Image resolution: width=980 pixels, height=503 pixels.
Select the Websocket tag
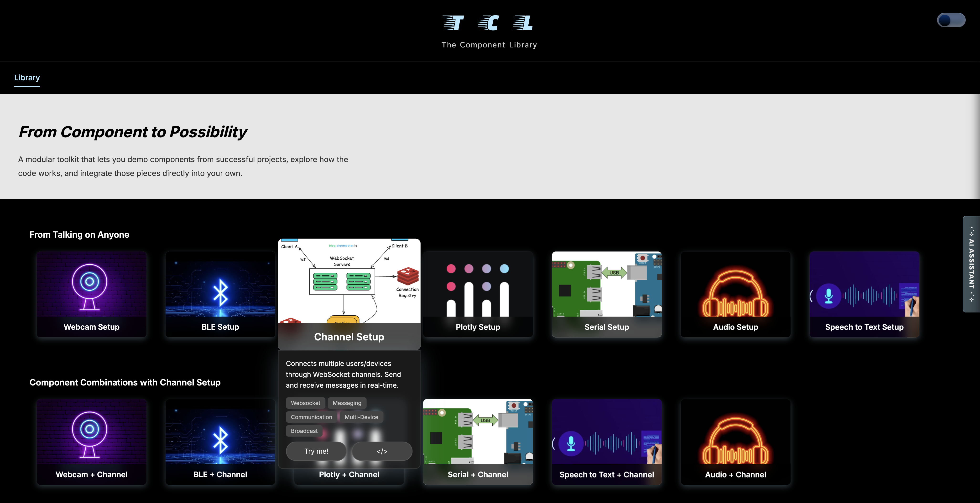click(306, 403)
